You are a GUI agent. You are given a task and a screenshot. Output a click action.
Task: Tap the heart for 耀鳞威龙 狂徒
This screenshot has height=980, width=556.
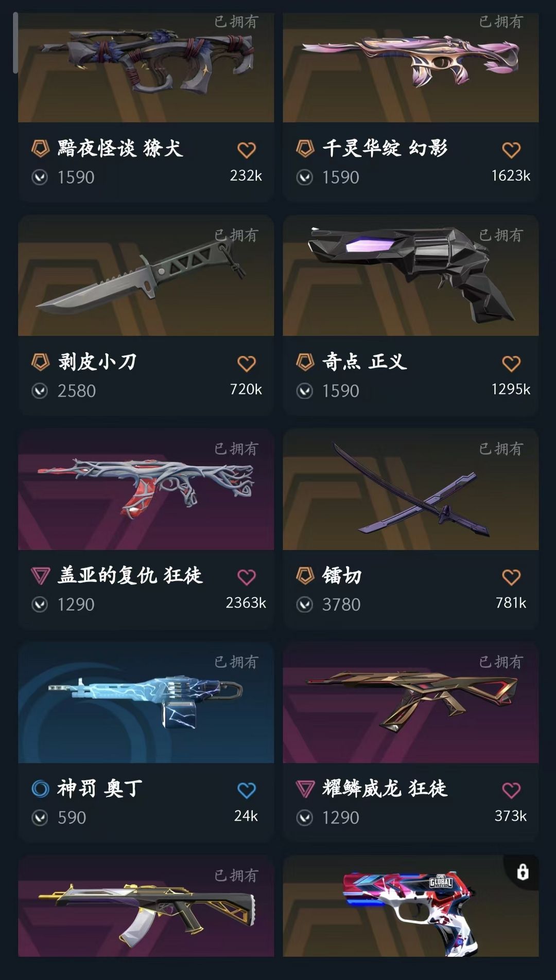pos(511,790)
